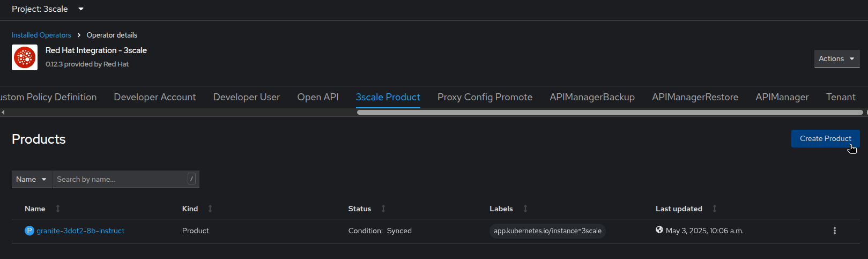
Task: Click the Red Hat 3scale operator logo
Action: [25, 57]
